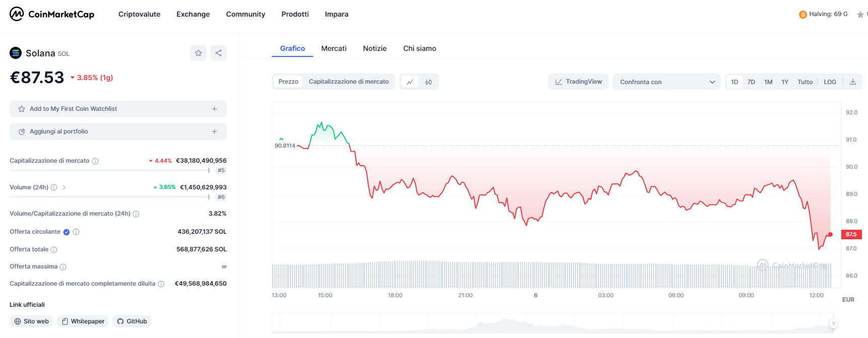Toggle the LOG scale option

pos(830,82)
